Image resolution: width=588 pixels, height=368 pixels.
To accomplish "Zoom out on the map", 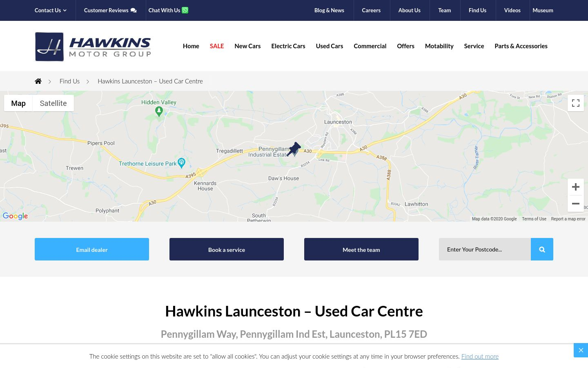I will tap(576, 204).
